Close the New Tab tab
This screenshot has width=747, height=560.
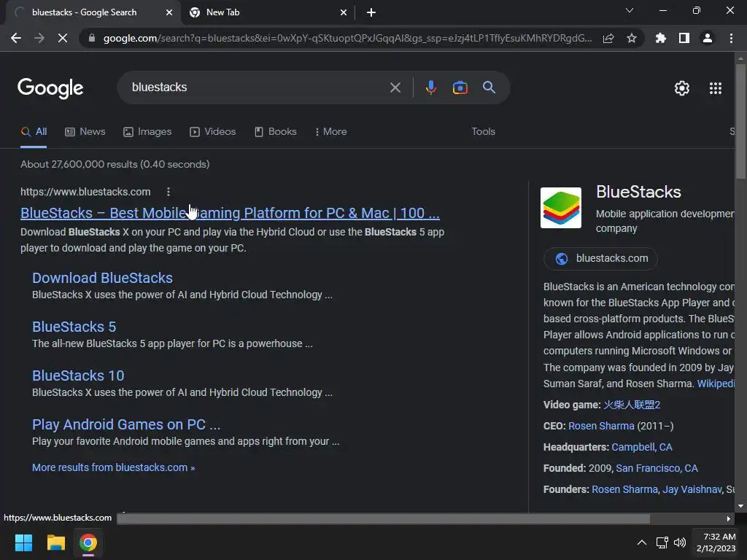[344, 12]
